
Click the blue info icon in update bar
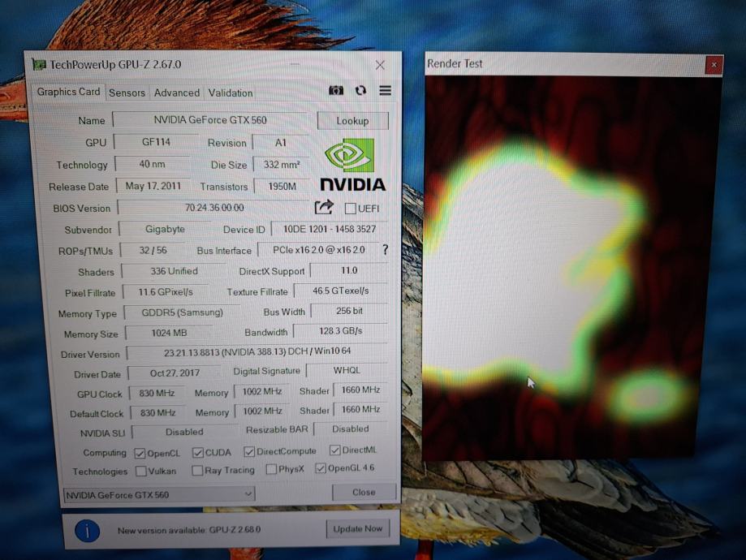88,531
